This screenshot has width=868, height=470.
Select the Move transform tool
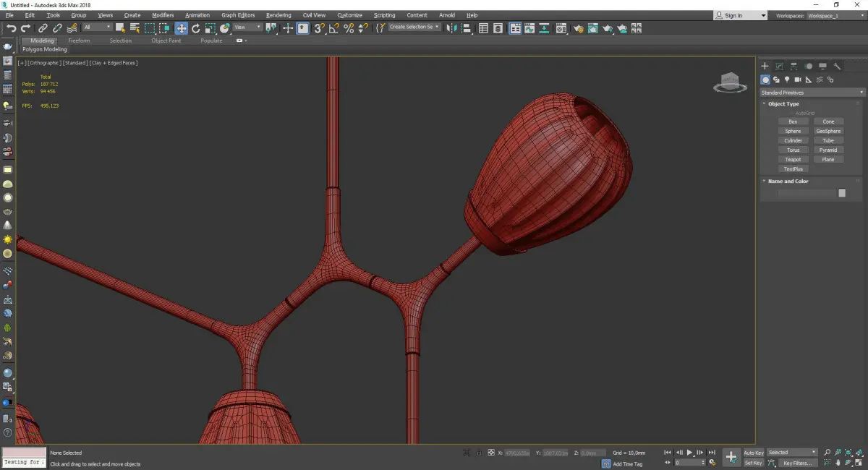click(x=181, y=28)
